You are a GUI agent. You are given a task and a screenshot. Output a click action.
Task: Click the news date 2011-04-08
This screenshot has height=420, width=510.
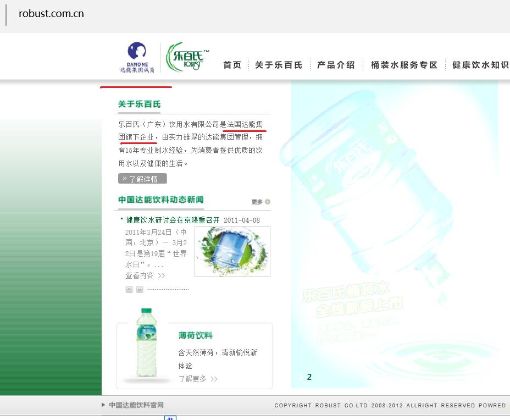point(242,220)
